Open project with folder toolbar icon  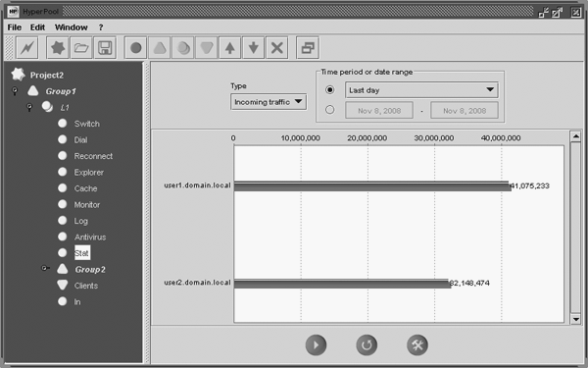(x=81, y=48)
